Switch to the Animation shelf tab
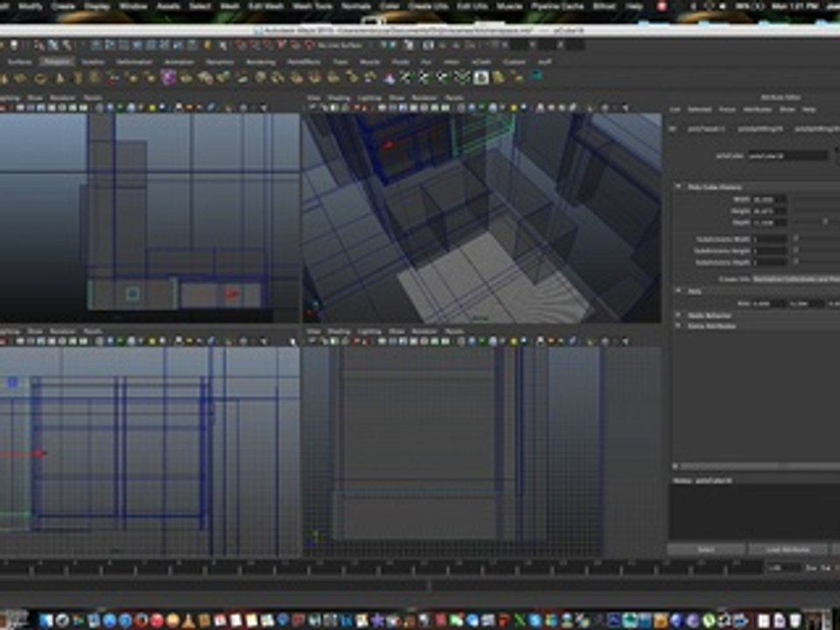The image size is (840, 630). coord(178,62)
